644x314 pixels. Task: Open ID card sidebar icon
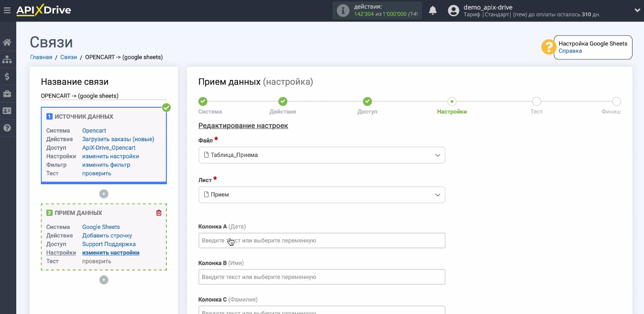7,111
